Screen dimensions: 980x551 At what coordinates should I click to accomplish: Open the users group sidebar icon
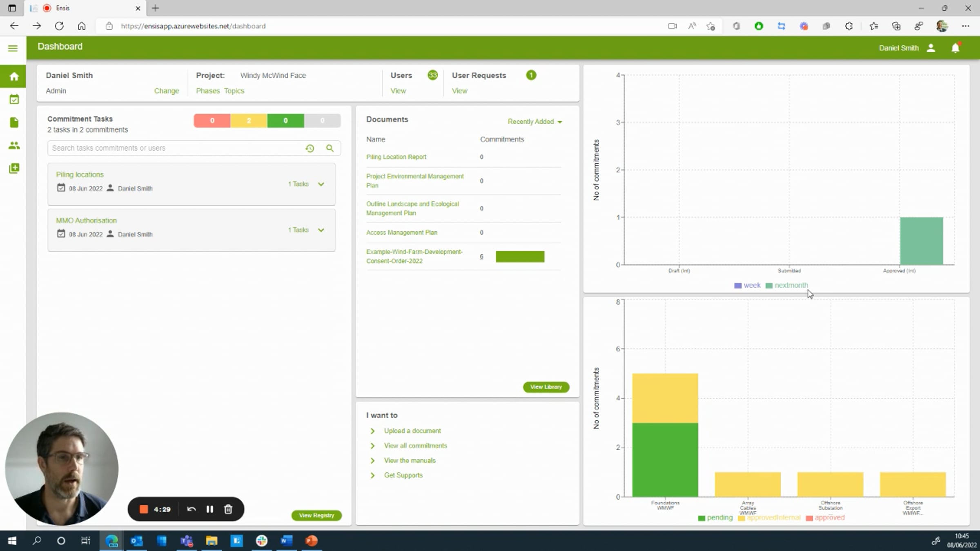[x=14, y=145]
